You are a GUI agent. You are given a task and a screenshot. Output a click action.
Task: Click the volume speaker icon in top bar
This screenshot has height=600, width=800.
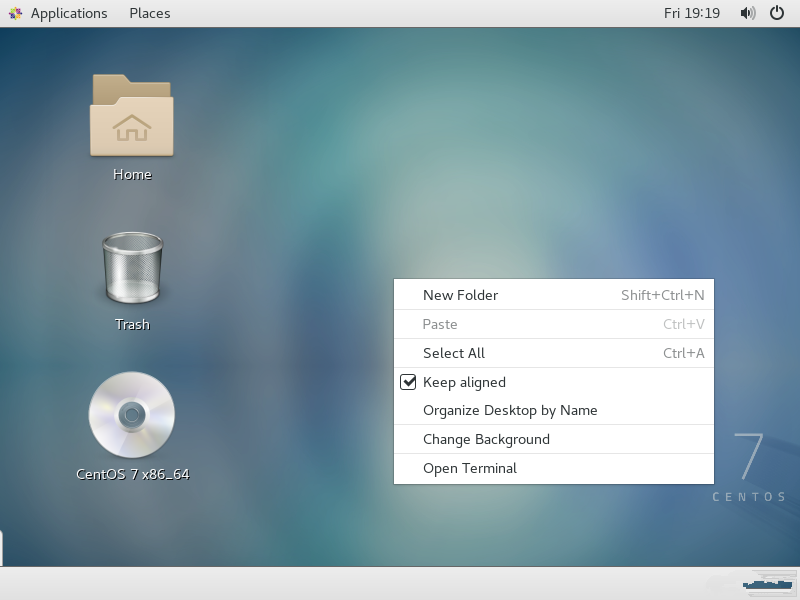coord(747,13)
